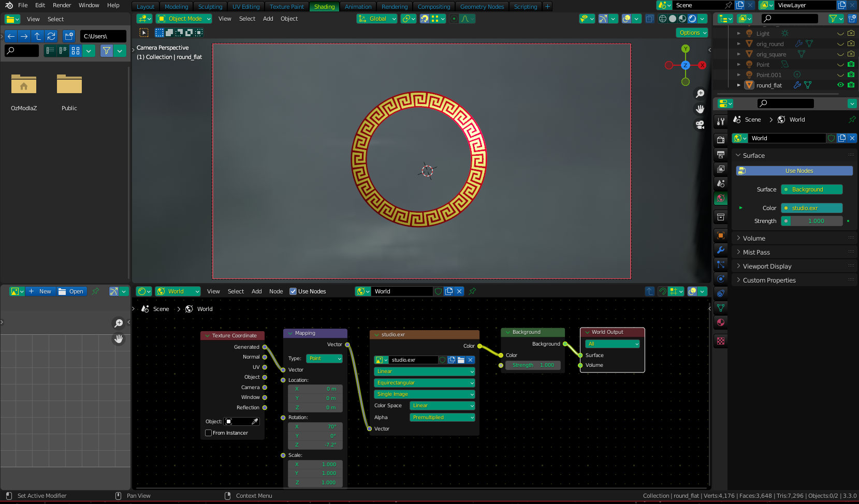859x504 pixels.
Task: Enable From Instancer checkbox
Action: click(x=209, y=433)
